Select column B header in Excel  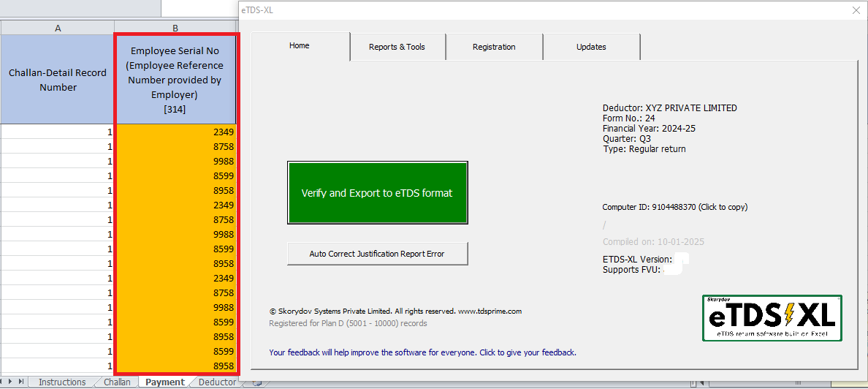pos(175,28)
